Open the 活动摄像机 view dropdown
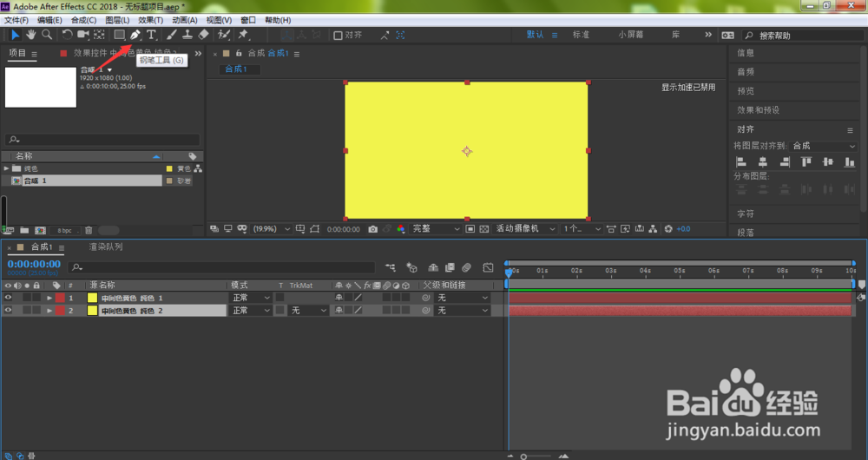 tap(525, 229)
